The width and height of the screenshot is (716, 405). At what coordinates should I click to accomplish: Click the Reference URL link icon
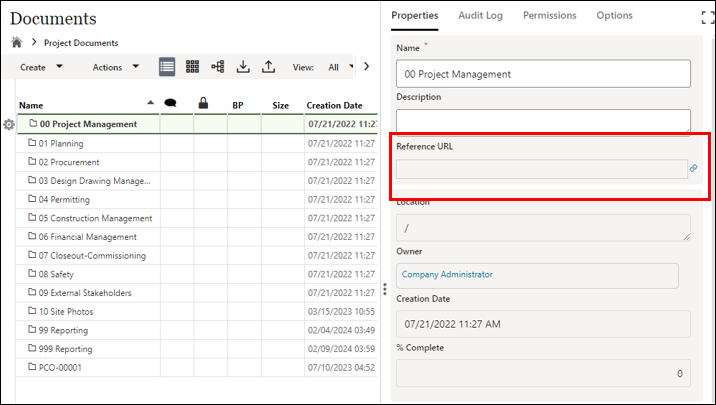[x=694, y=168]
